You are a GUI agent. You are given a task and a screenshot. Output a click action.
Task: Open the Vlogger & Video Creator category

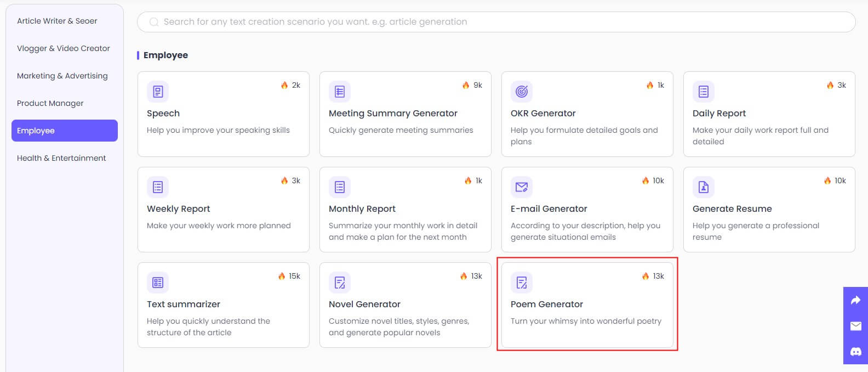click(65, 48)
